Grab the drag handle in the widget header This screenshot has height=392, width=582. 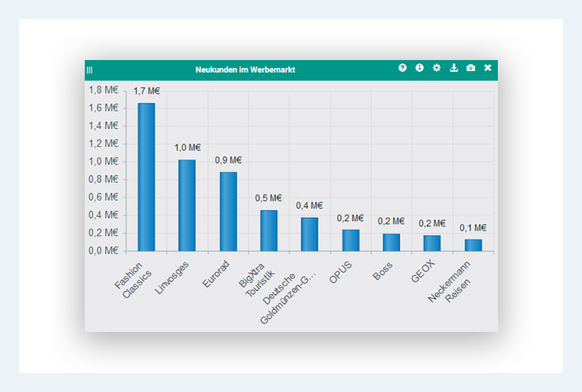click(89, 70)
